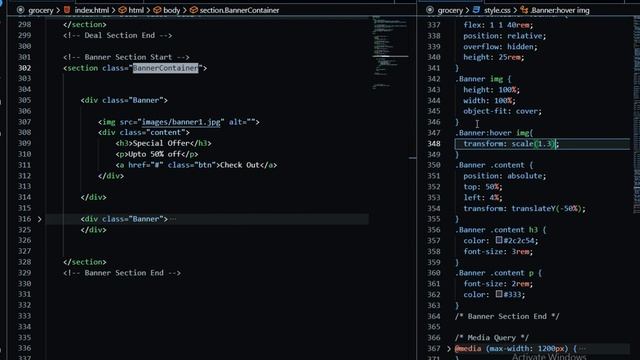Click the selector icon before .Banner:hover img

524,10
